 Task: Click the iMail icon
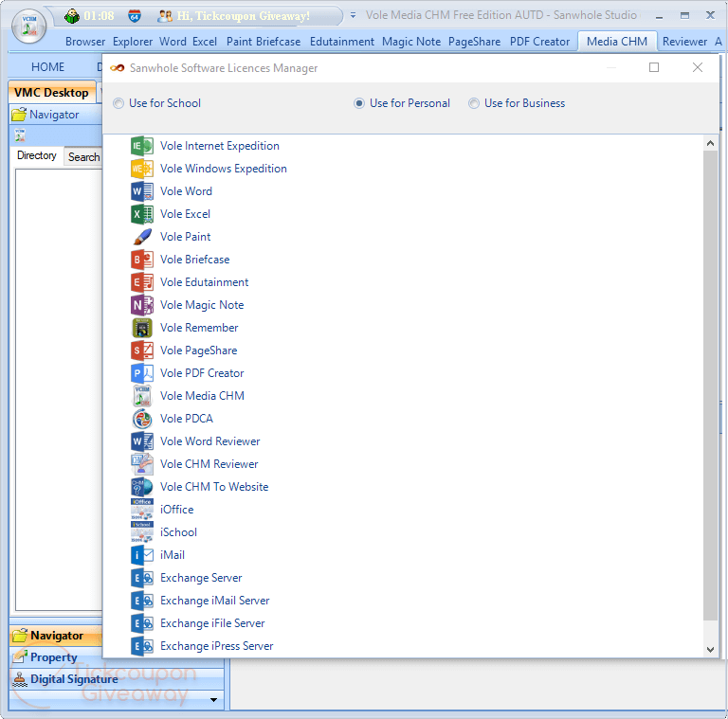click(x=142, y=555)
